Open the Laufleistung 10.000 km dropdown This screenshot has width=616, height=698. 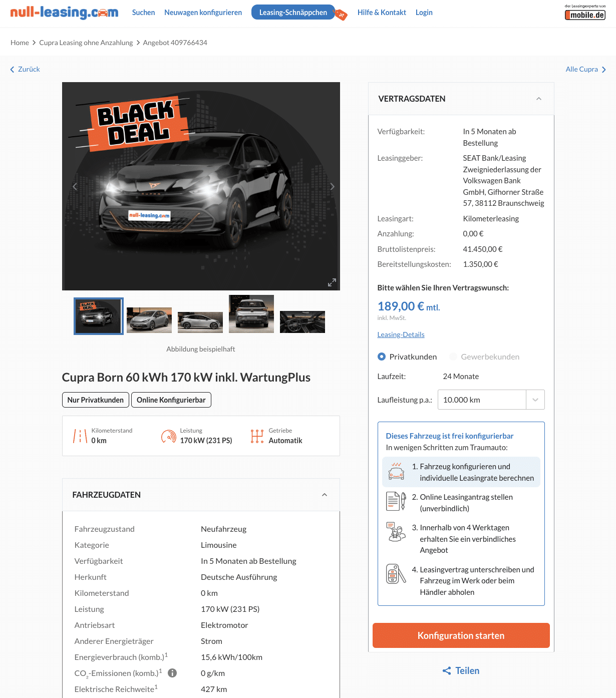[491, 400]
